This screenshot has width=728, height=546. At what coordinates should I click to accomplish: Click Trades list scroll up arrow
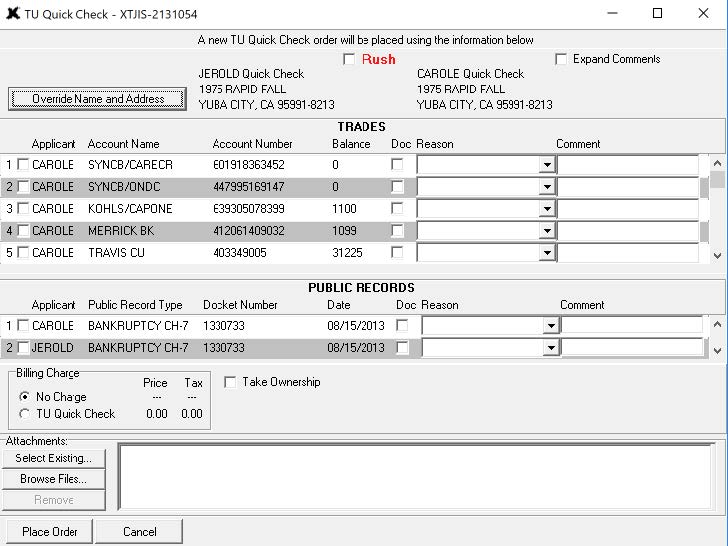click(717, 163)
